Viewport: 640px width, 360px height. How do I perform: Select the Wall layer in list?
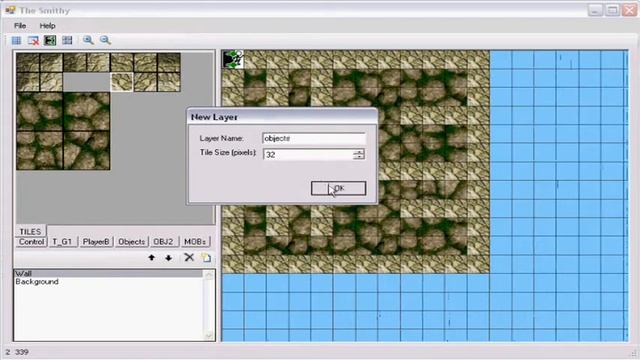point(108,273)
